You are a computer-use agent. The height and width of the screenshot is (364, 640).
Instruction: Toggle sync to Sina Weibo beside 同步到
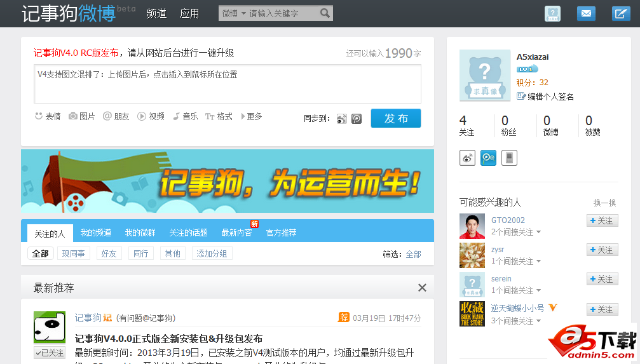tap(342, 119)
